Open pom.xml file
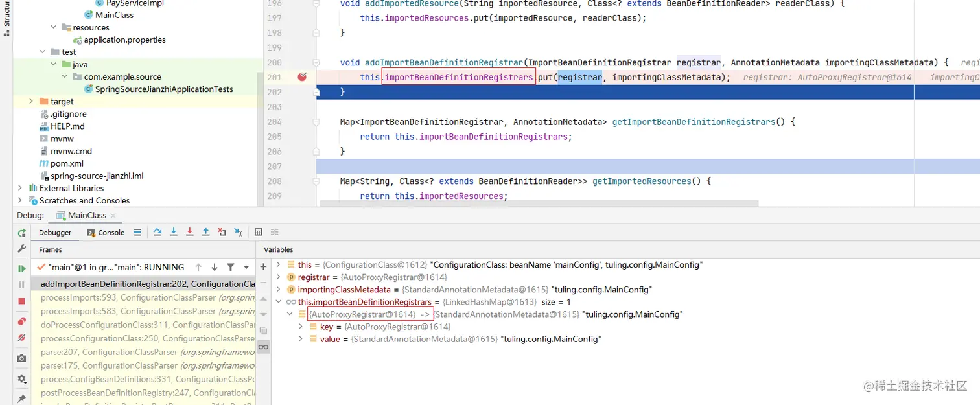 (67, 163)
